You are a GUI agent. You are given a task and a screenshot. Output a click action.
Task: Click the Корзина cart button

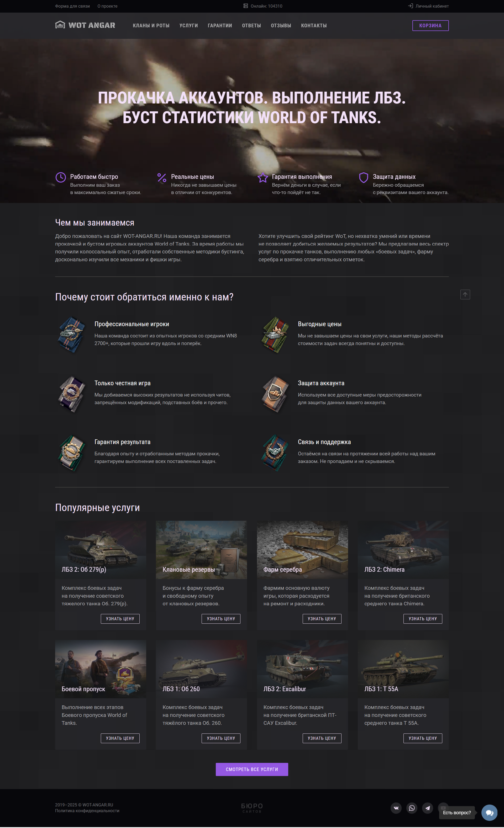(430, 25)
